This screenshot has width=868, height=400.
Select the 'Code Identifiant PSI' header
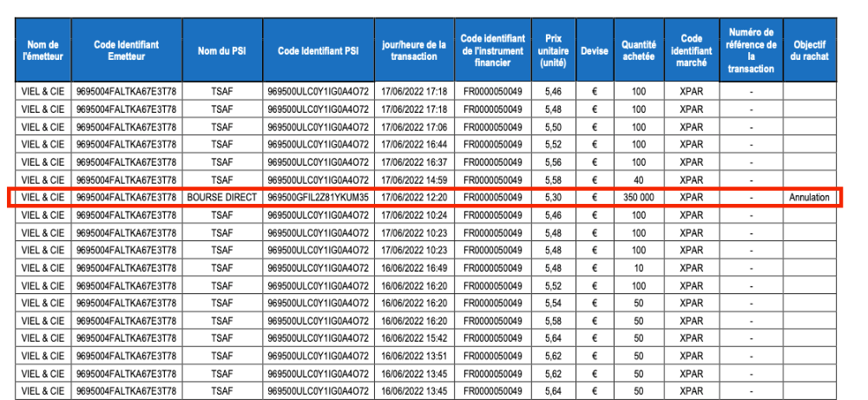click(318, 50)
